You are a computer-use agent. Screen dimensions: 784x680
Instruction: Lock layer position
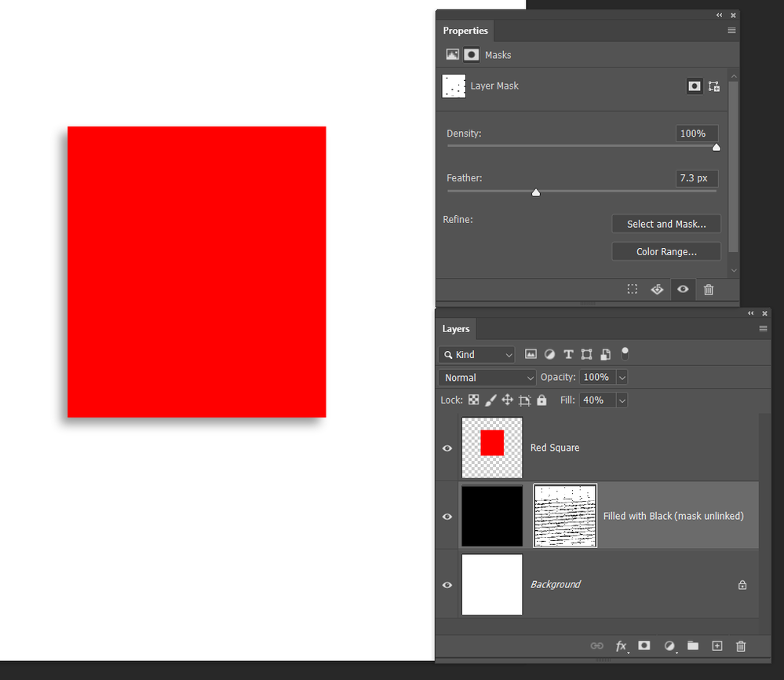tap(507, 400)
